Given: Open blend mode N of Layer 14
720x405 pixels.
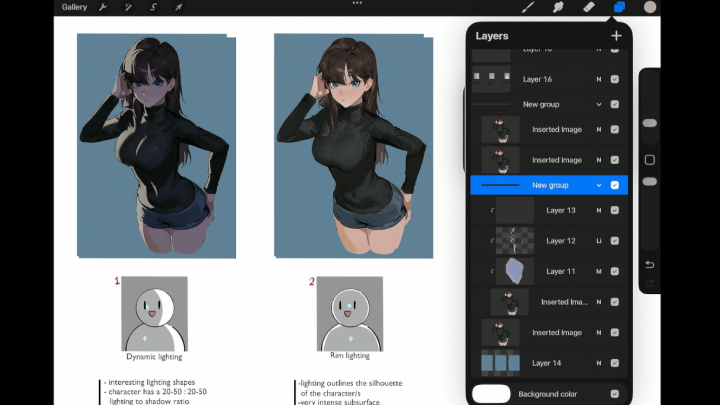Looking at the screenshot, I should click(599, 363).
